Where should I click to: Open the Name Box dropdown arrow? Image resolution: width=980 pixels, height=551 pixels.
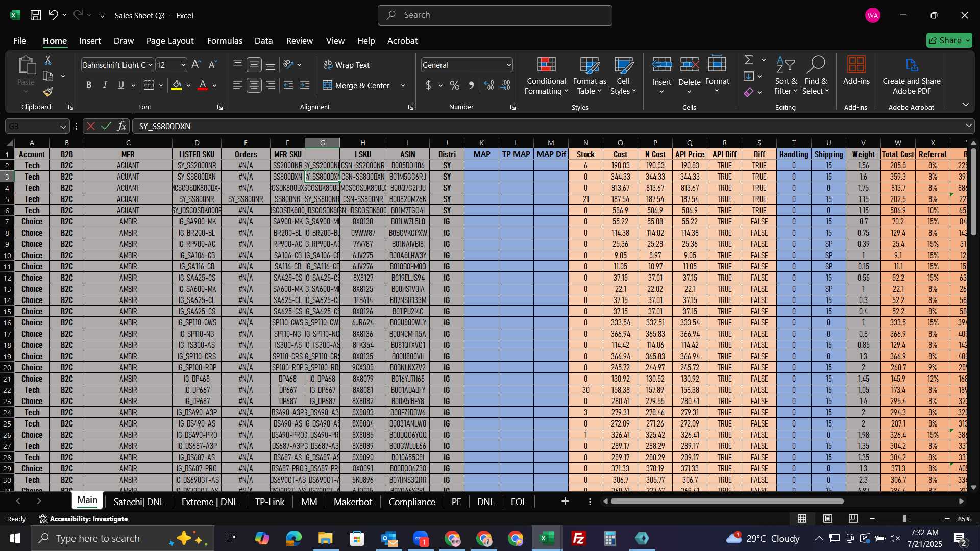(63, 127)
